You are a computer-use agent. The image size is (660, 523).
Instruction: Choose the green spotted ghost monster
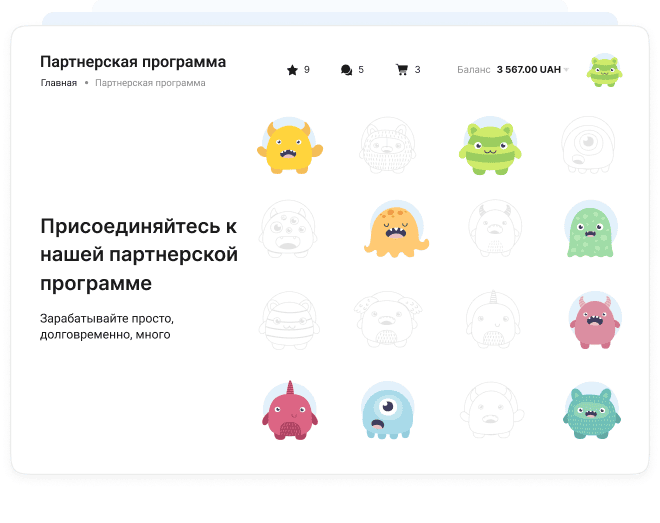click(x=588, y=231)
